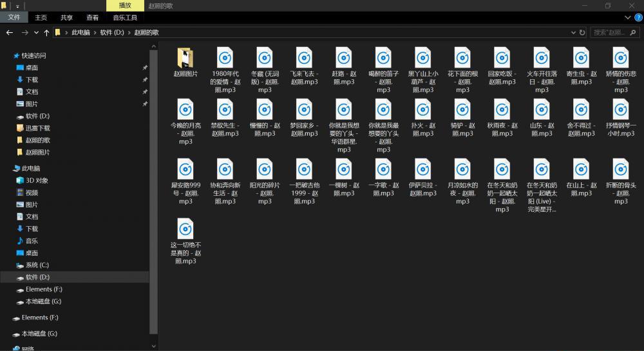Go back with the back arrow
Viewport: 644px width, 351px height.
pos(10,32)
